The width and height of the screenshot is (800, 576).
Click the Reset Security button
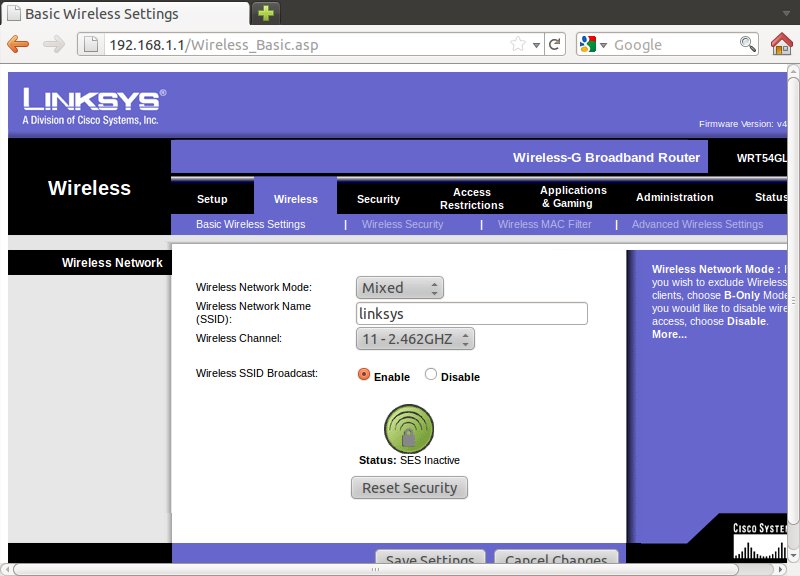[x=409, y=488]
